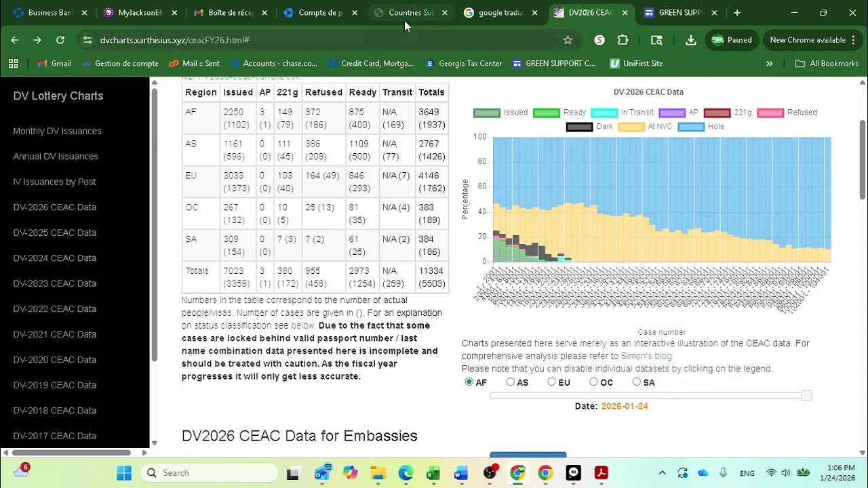Image resolution: width=868 pixels, height=488 pixels.
Task: Open All Bookmarks folder
Action: 827,64
